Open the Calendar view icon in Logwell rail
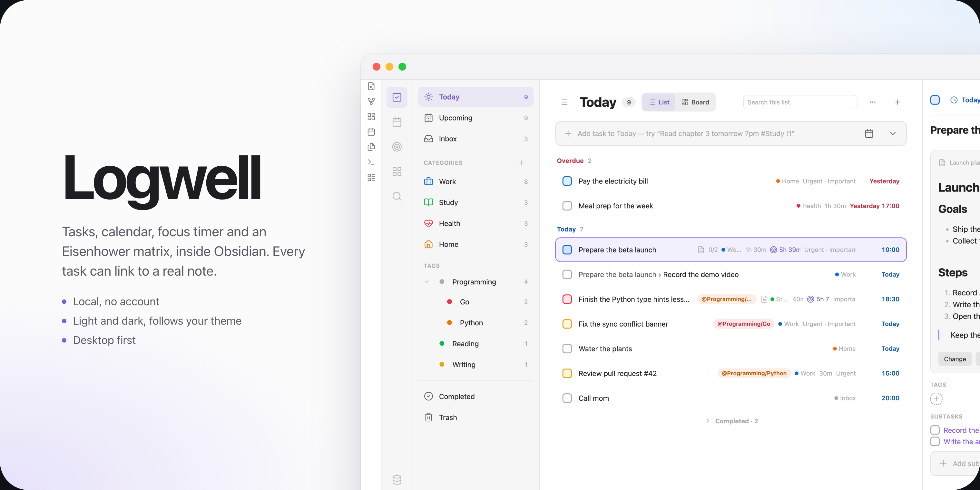Image resolution: width=980 pixels, height=490 pixels. point(397,122)
